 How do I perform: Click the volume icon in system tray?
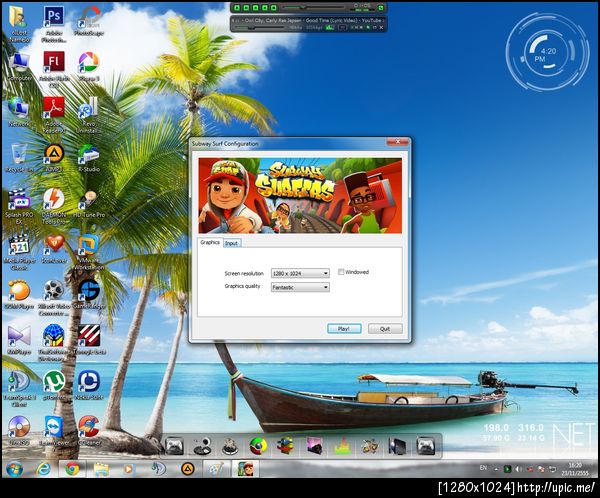pos(518,469)
